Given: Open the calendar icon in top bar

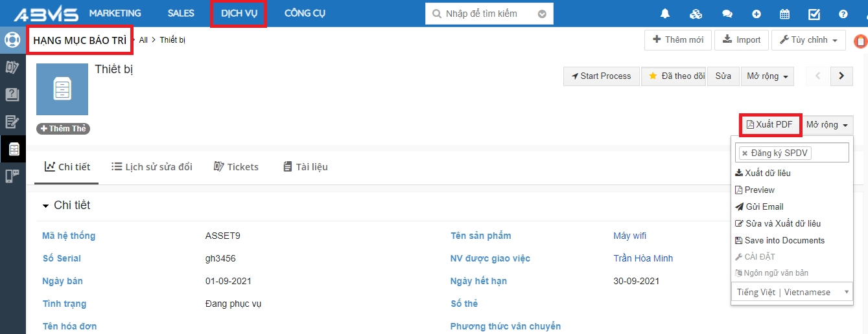Looking at the screenshot, I should tap(784, 14).
